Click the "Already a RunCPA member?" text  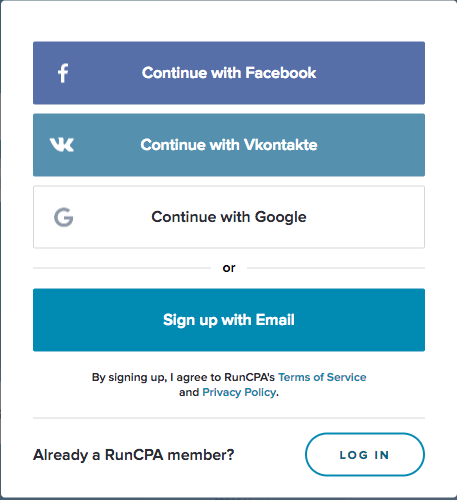134,455
